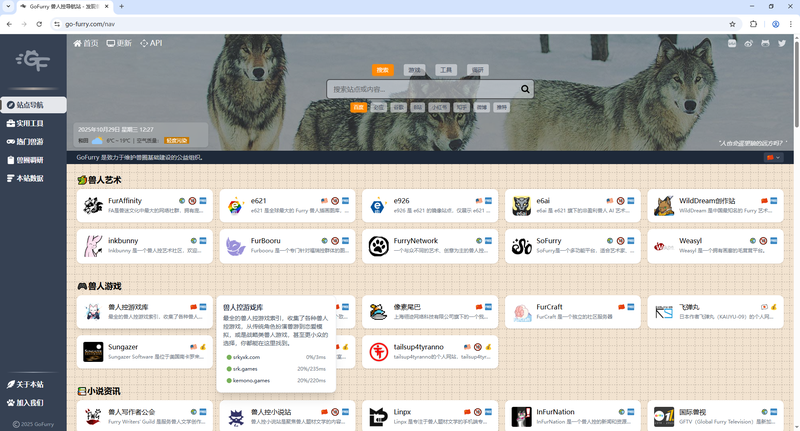Select the 知乎 search engine pill
This screenshot has height=431, width=800.
461,107
